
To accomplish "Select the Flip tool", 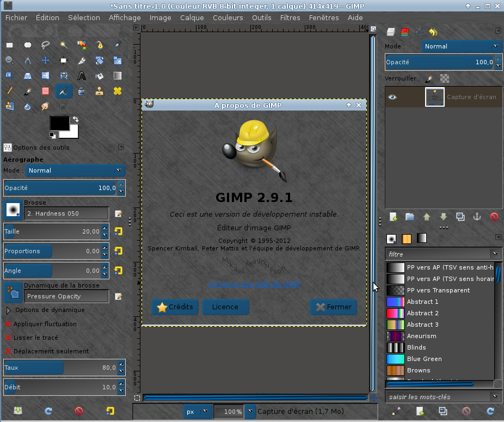I will pyautogui.click(x=46, y=76).
